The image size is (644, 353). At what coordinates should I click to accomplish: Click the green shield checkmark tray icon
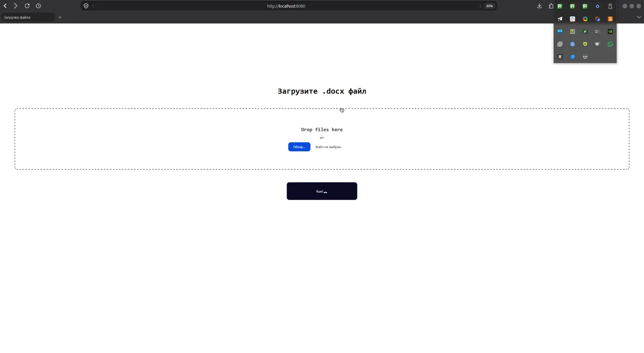coord(585,44)
